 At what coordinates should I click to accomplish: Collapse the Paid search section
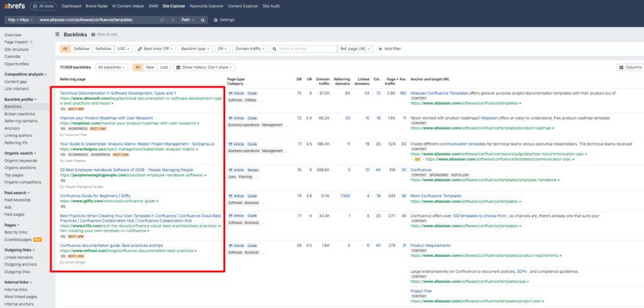click(x=17, y=193)
